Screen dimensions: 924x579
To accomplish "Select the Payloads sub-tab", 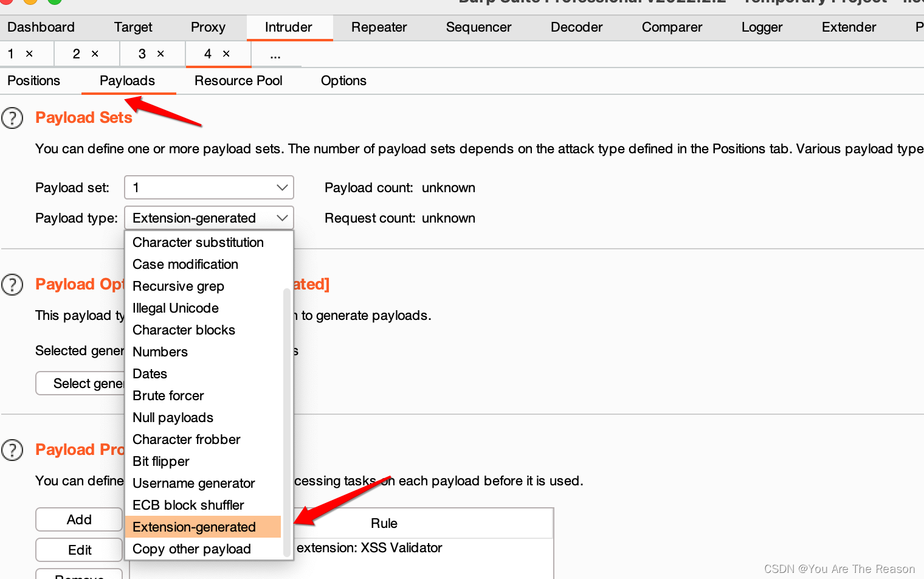I will point(128,81).
